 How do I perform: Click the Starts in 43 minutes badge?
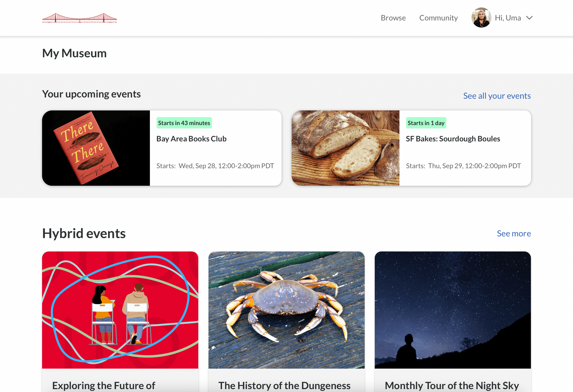coord(184,123)
